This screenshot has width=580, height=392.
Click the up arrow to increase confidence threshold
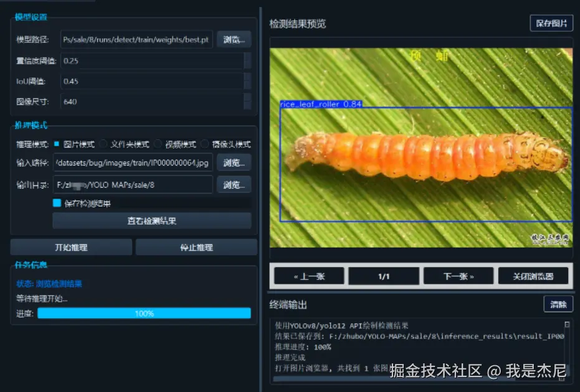pyautogui.click(x=248, y=58)
